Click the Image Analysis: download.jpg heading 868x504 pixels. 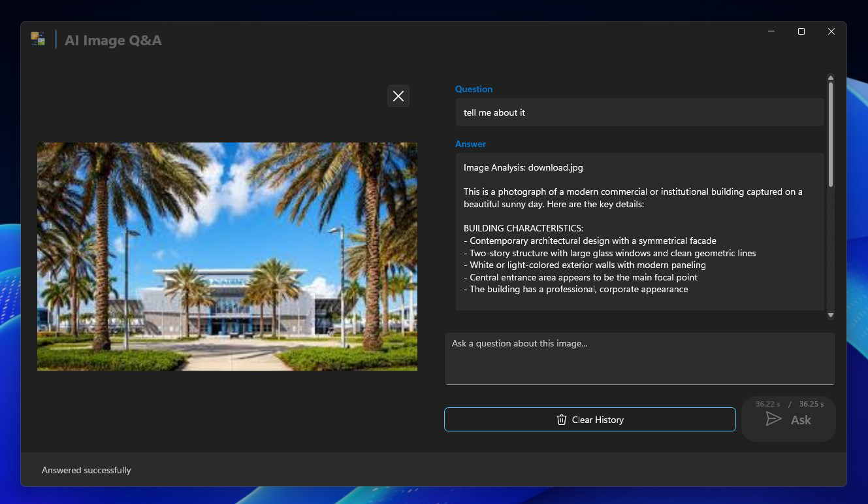[x=523, y=167]
